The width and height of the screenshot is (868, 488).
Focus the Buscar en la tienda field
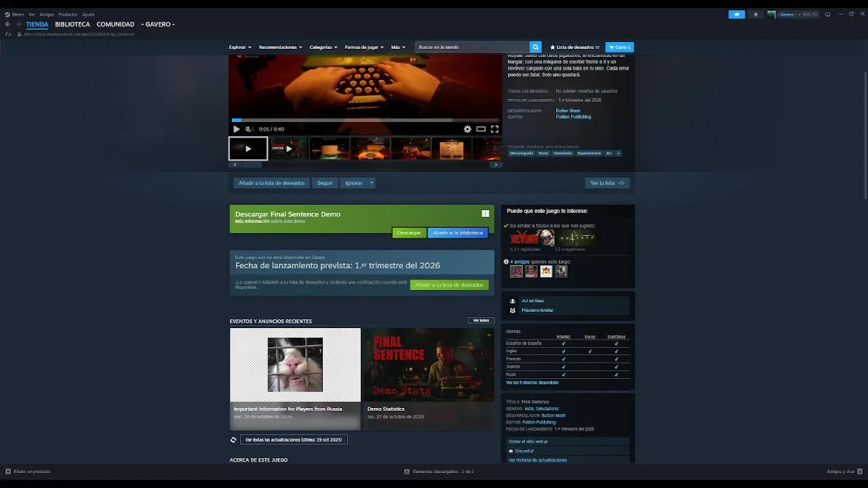[473, 47]
